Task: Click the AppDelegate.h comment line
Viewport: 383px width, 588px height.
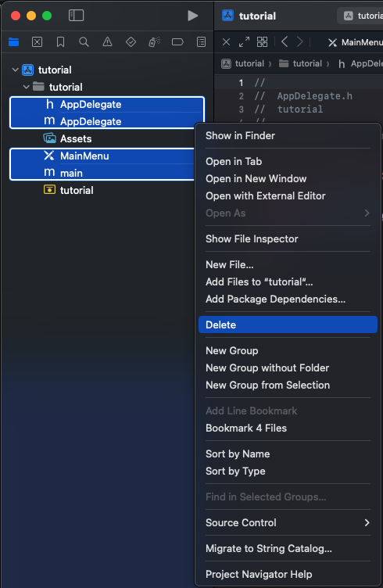Action: click(303, 96)
